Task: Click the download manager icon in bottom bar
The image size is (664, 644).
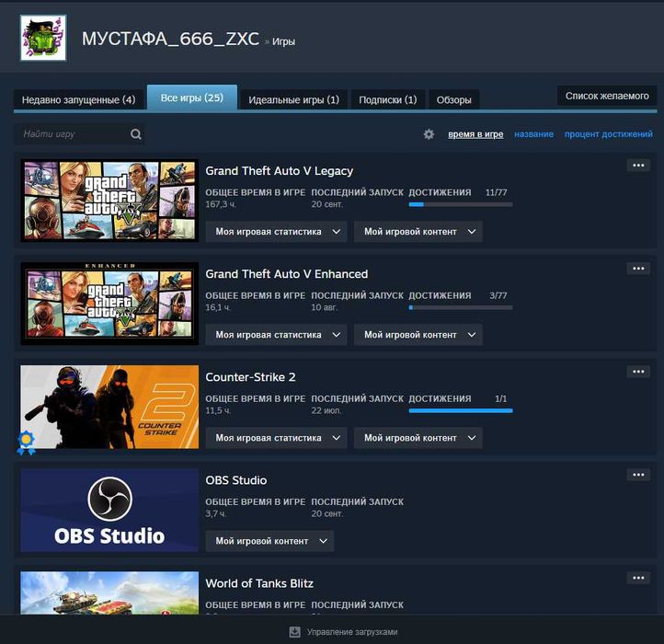Action: click(294, 632)
